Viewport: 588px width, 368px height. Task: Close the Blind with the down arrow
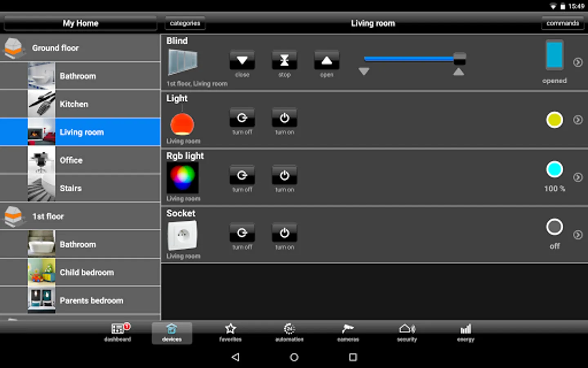[x=242, y=61]
